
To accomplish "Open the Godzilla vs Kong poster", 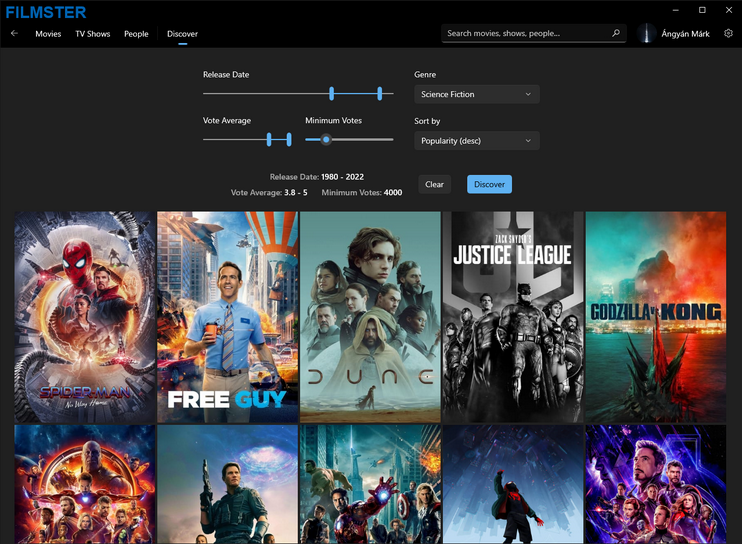I will coord(656,317).
